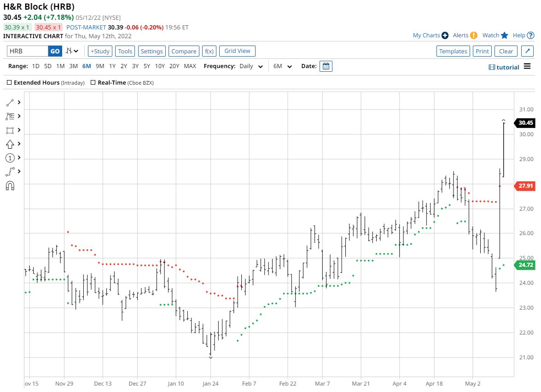Open the hamburger menu icon
This screenshot has height=392, width=541.
(527, 66)
